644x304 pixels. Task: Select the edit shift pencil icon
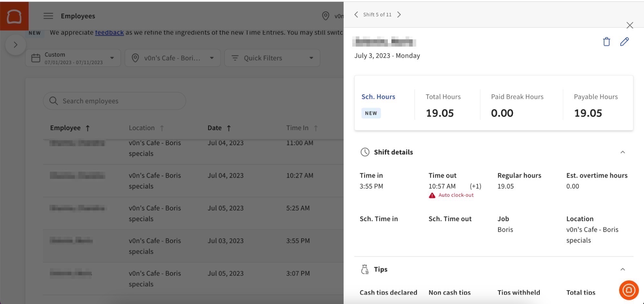(624, 42)
